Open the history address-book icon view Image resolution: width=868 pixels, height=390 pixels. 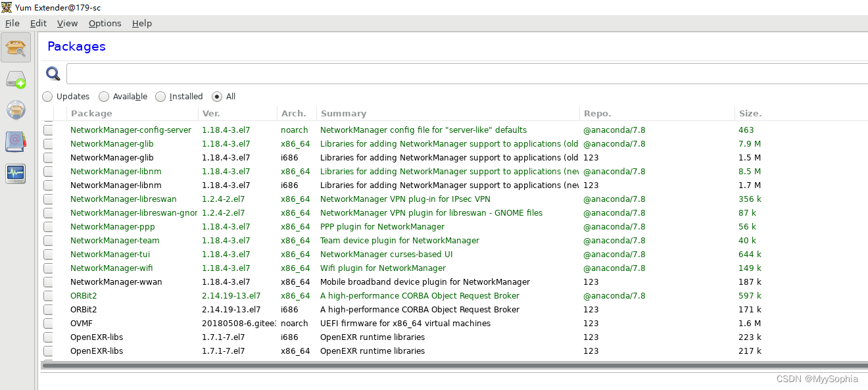[x=16, y=141]
